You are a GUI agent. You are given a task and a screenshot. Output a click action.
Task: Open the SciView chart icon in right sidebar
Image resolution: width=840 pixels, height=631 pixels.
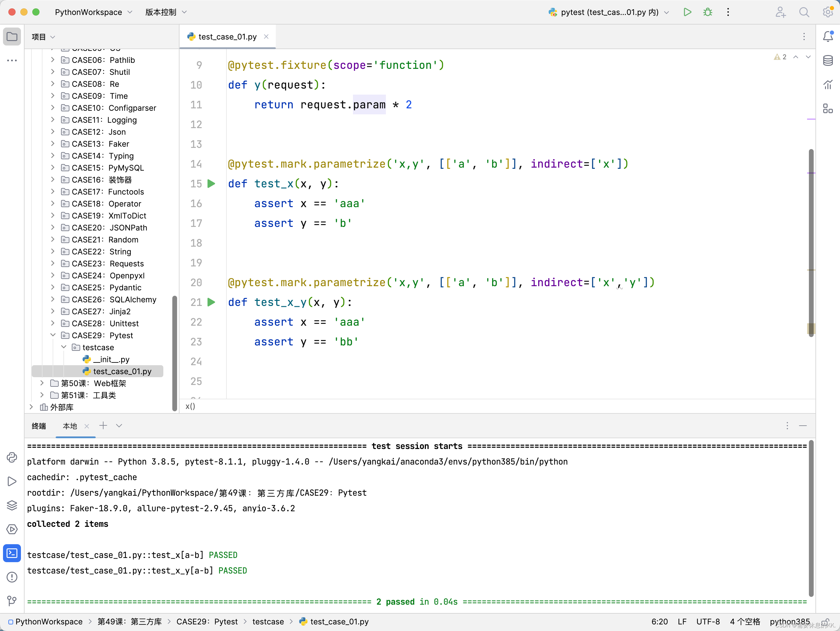point(828,84)
